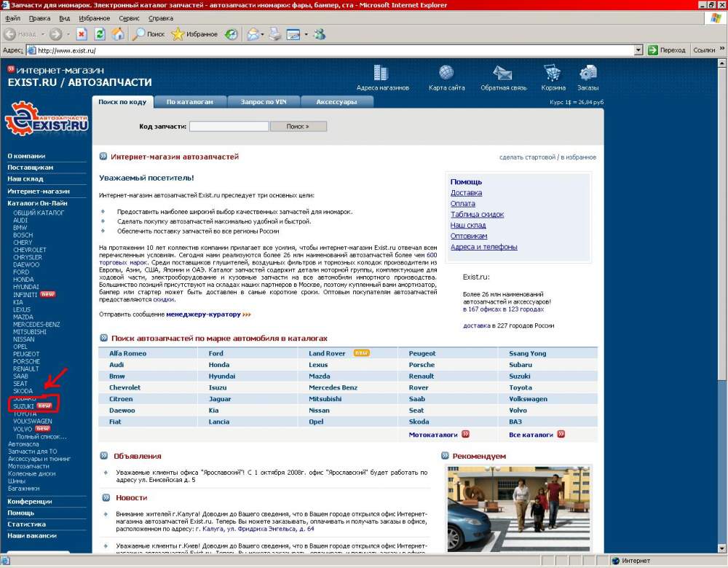Open the Справка menu

click(x=161, y=18)
